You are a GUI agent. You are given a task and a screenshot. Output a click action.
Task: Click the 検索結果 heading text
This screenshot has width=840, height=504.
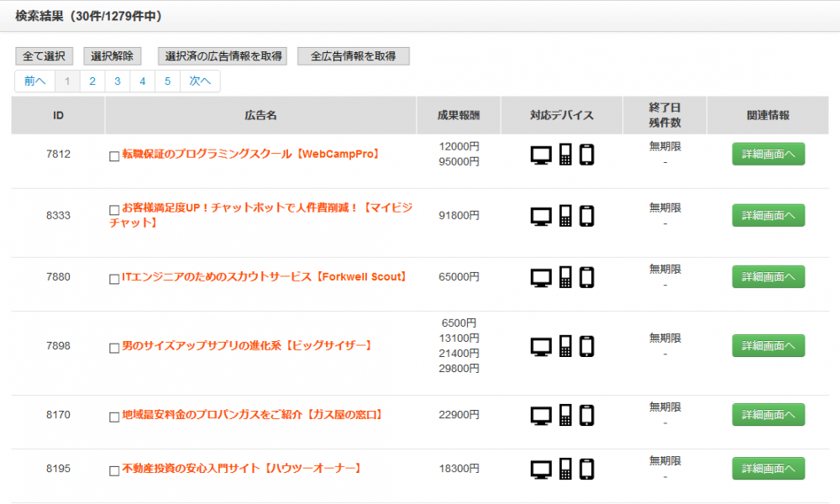88,16
